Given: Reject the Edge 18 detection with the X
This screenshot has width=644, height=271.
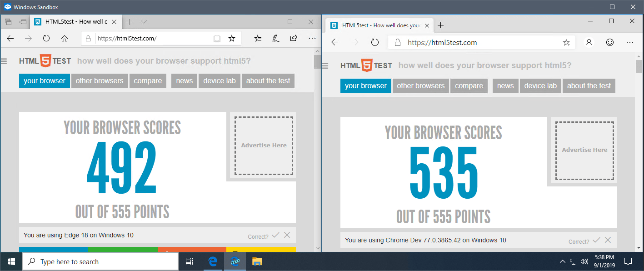Looking at the screenshot, I should tap(287, 235).
